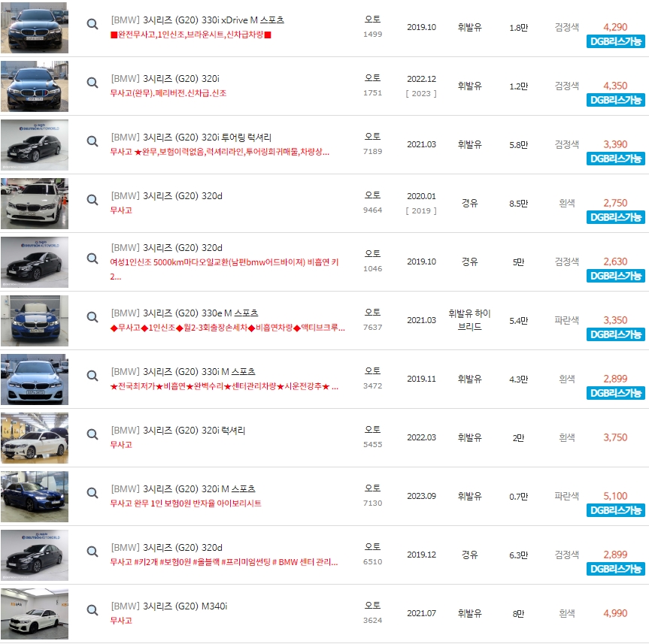Open 3시리즈 (G20) 320i title dated 2022.12
Screen dimensions: 649x644
tap(165, 79)
